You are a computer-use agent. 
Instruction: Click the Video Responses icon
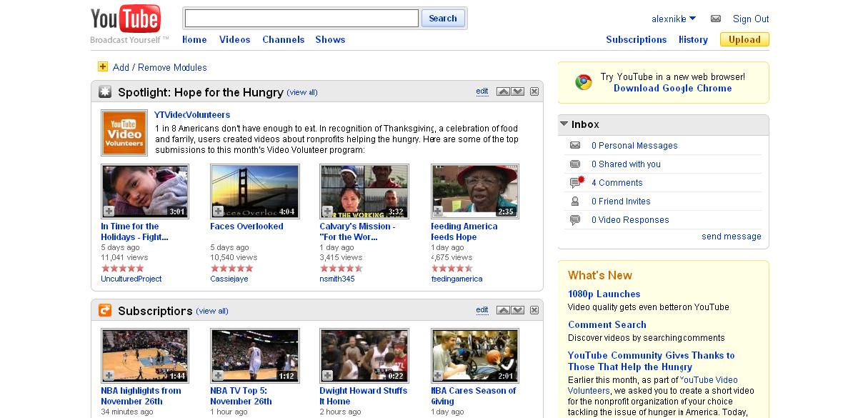click(x=575, y=220)
